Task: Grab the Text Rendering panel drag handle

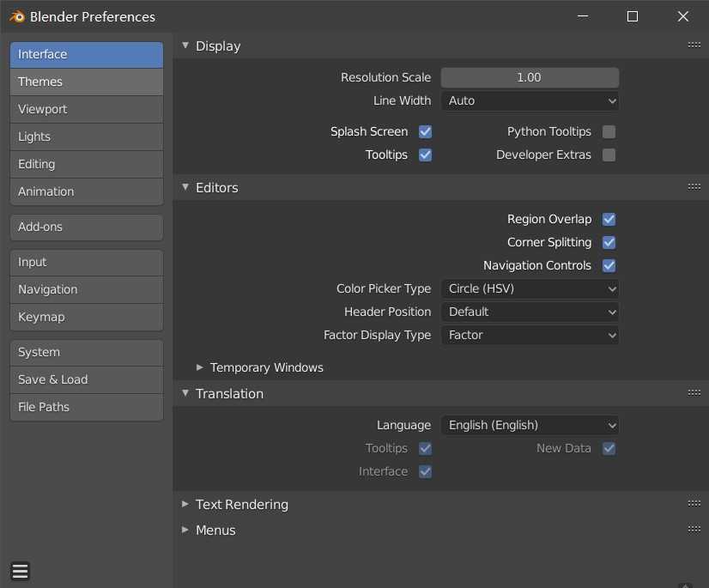Action: pyautogui.click(x=694, y=503)
